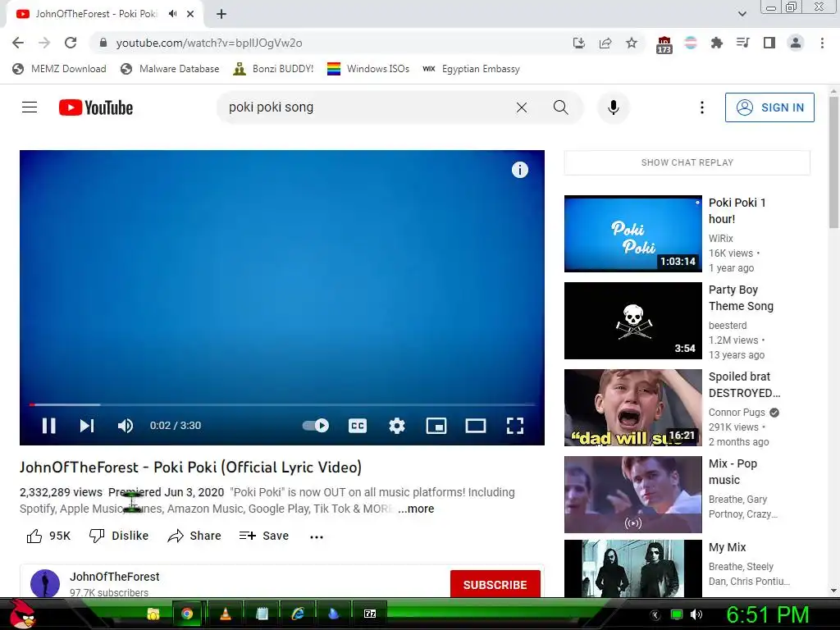
Task: Open the Chrome profile avatar
Action: coord(796,43)
